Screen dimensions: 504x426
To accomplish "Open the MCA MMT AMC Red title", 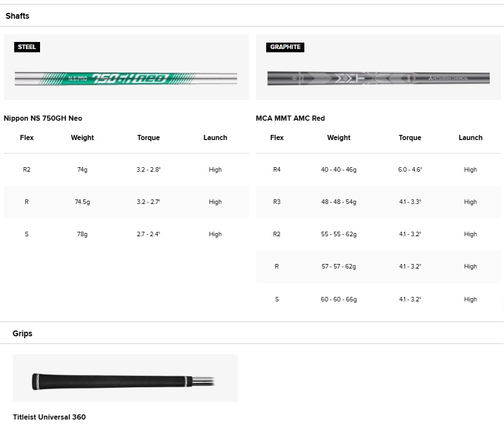I will [290, 118].
